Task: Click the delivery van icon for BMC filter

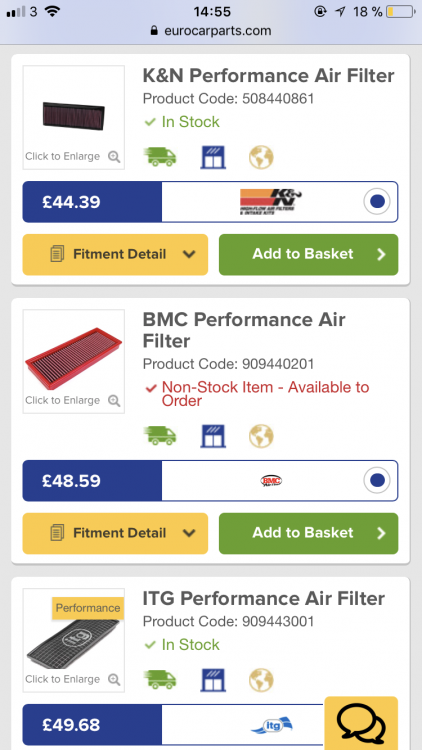Action: pyautogui.click(x=160, y=436)
